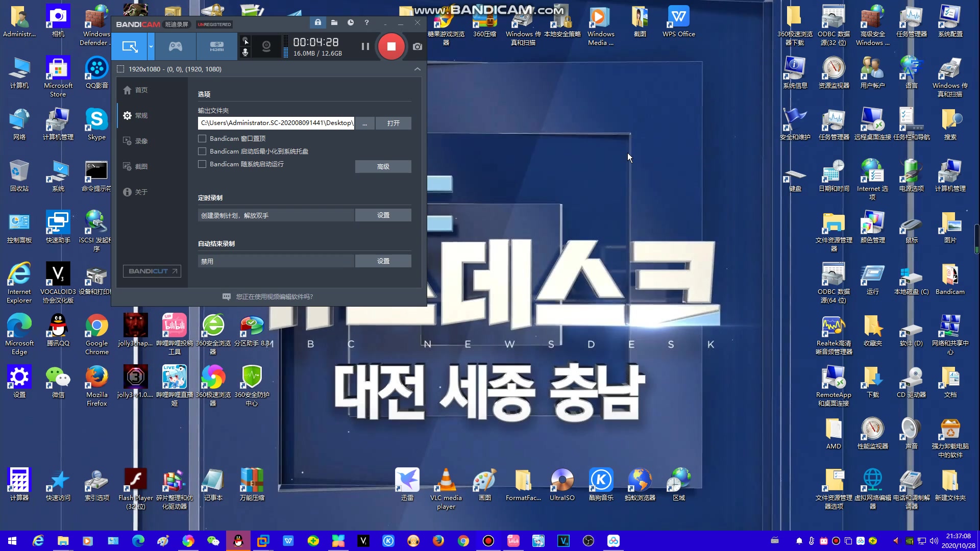
Task: Enable Bandicam 窗口置顶 checkbox
Action: tap(203, 139)
